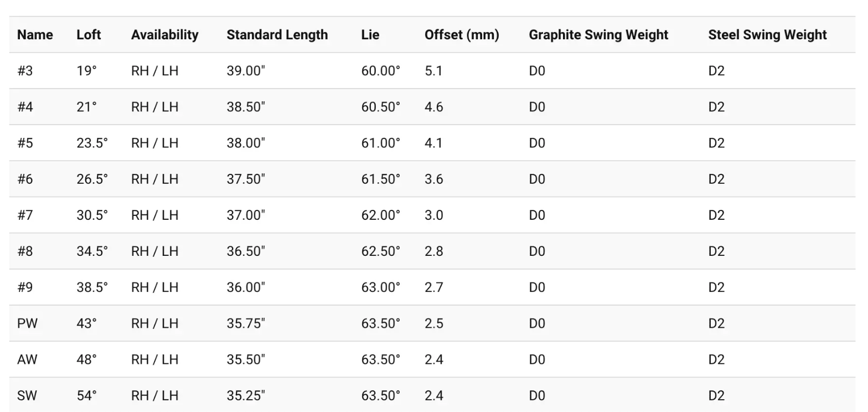Select the Standard Length header
This screenshot has width=868, height=412.
click(x=277, y=35)
